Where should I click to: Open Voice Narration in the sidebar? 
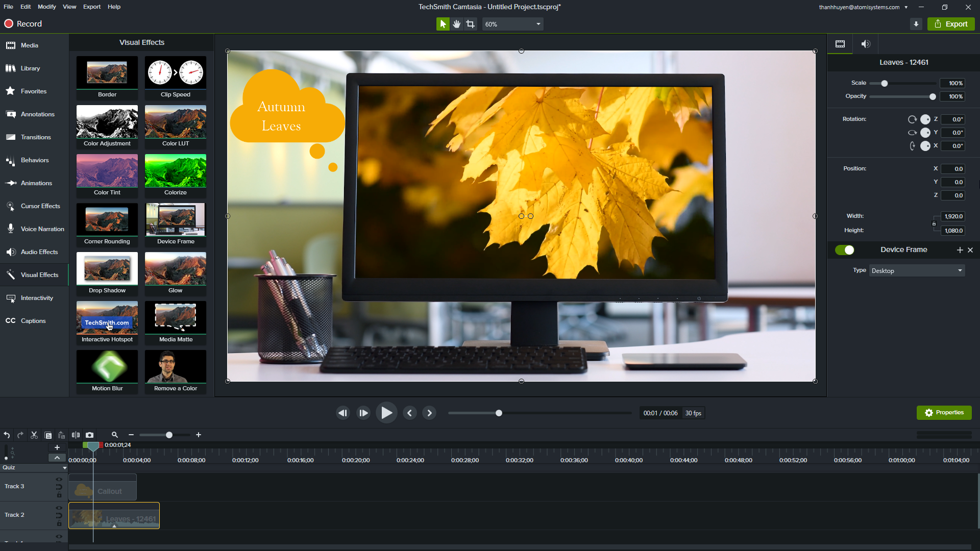tap(34, 229)
